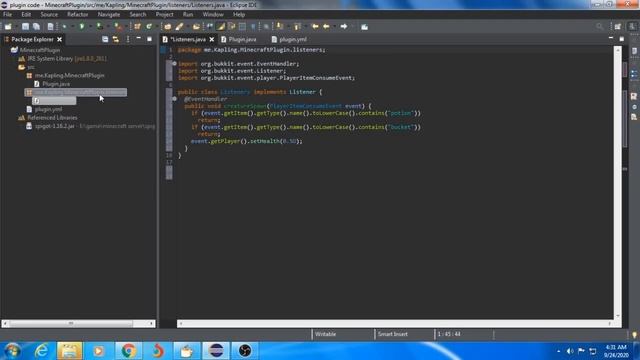
Task: Toggle Link with Editor in Package Explorer
Action: point(116,39)
